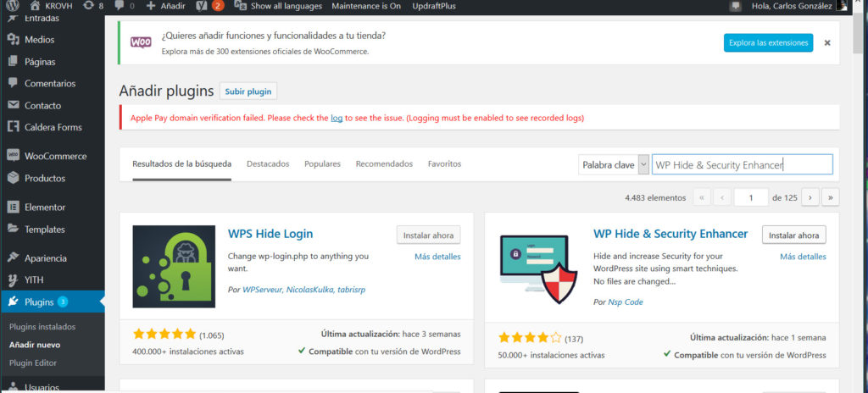Open Plugins instalados in sidebar submenu
The width and height of the screenshot is (868, 393).
coord(42,326)
